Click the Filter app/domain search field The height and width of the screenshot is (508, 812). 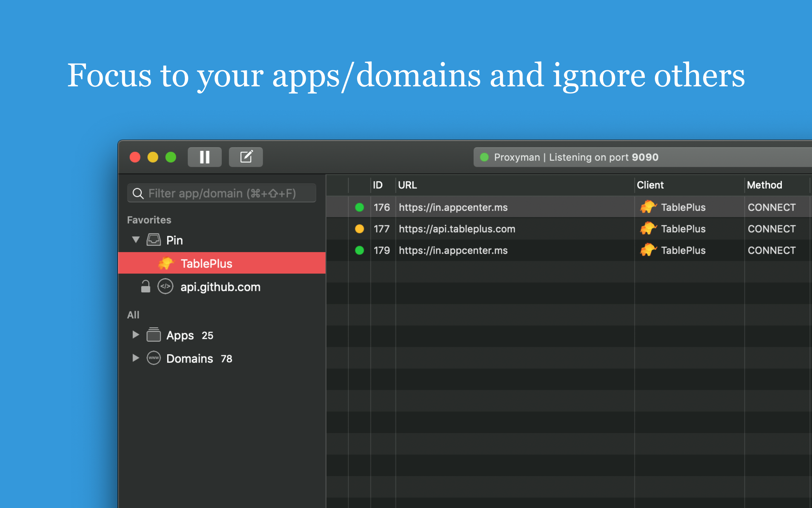coord(221,193)
